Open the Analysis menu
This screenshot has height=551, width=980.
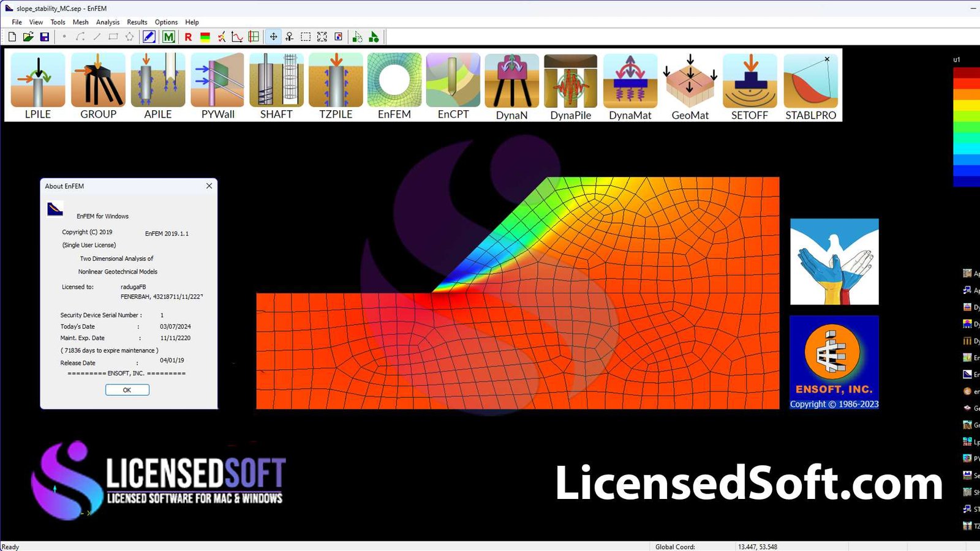pos(108,22)
